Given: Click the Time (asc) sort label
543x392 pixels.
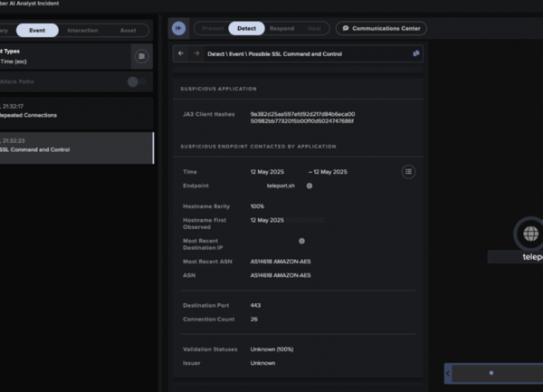Looking at the screenshot, I should pos(14,62).
